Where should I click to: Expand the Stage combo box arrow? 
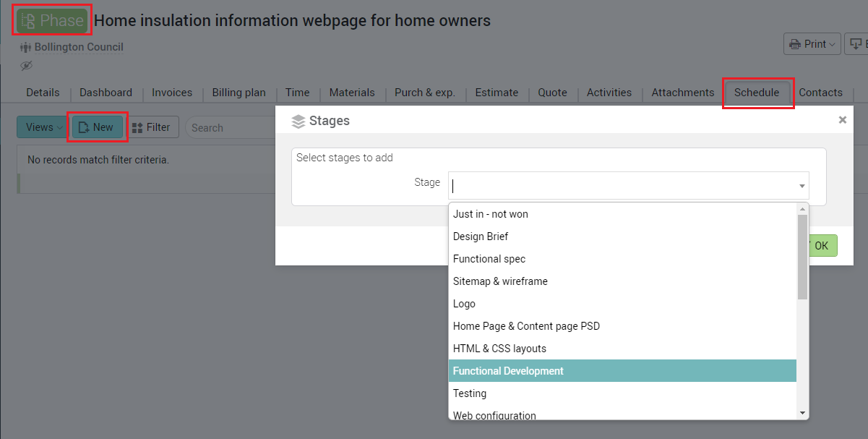point(802,186)
